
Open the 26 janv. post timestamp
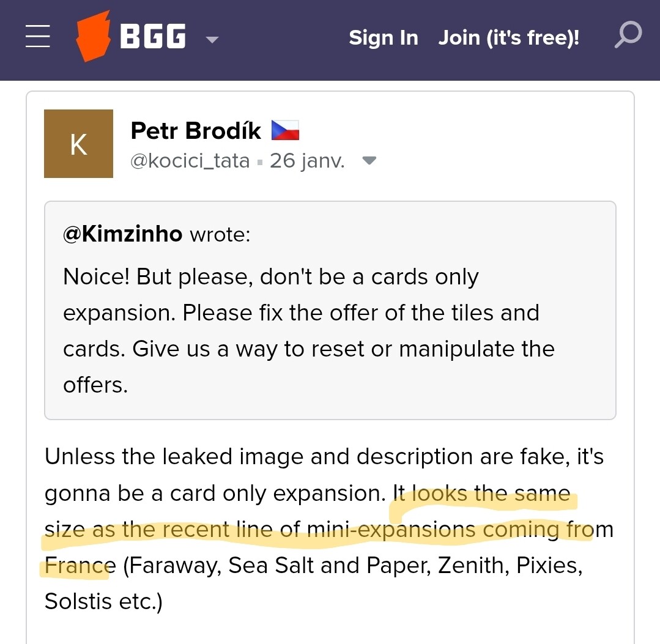coord(307,161)
